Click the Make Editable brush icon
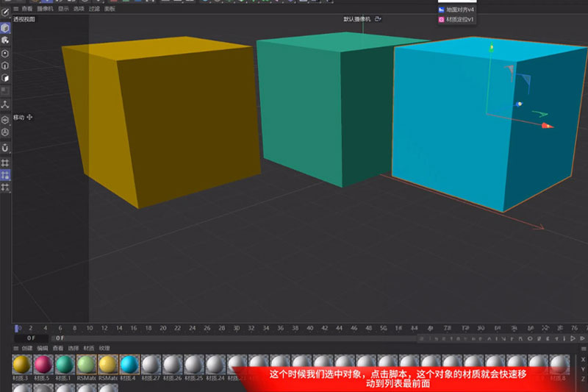The width and height of the screenshot is (588, 392). (5, 13)
